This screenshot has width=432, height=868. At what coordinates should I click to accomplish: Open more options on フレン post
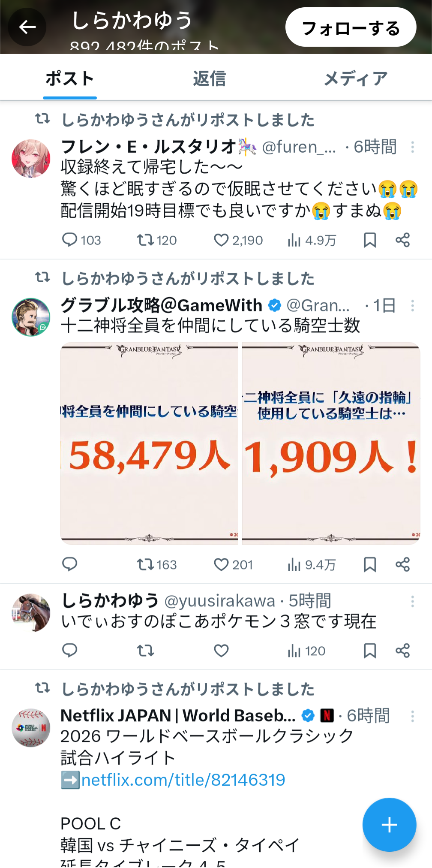point(412,147)
